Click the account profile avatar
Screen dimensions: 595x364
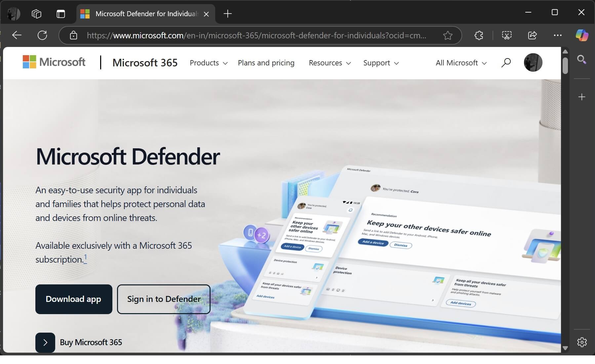533,62
